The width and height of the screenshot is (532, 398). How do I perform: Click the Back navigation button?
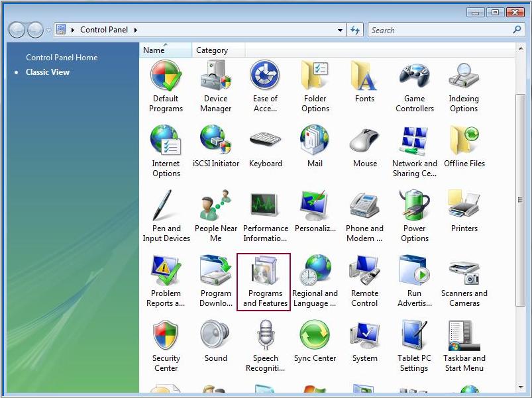[x=17, y=30]
